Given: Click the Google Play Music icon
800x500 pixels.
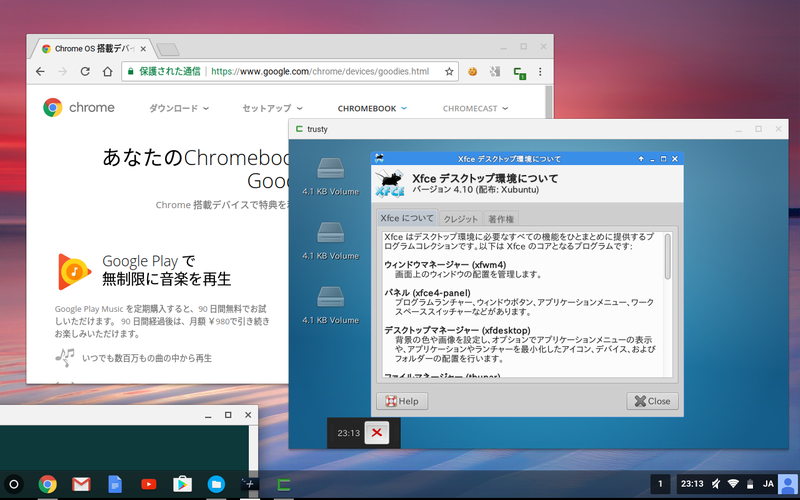Looking at the screenshot, I should click(74, 271).
